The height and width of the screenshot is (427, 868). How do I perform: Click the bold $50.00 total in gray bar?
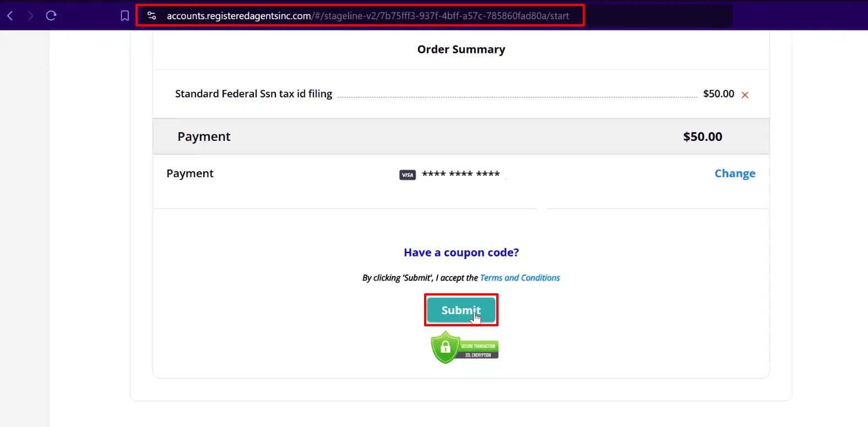point(702,136)
